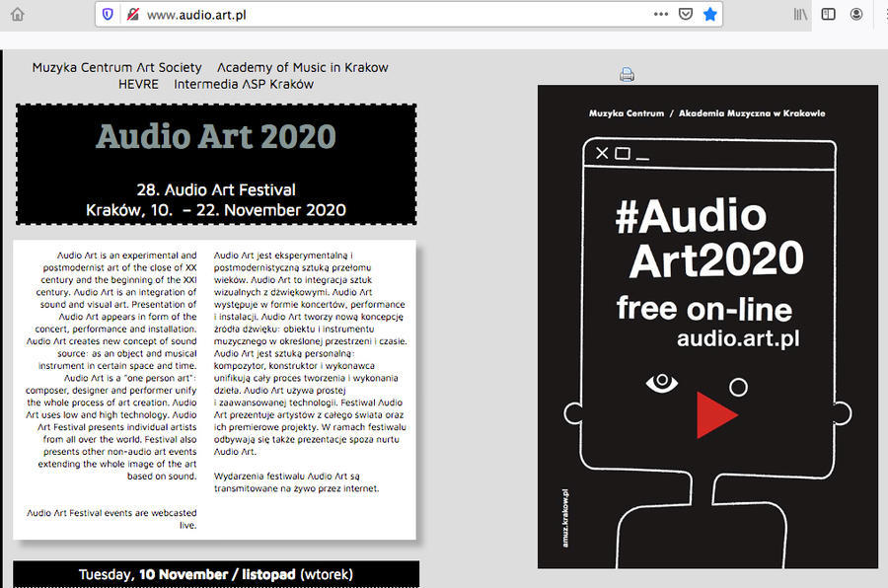Open the tracking protection shield icon
The width and height of the screenshot is (888, 588).
[108, 14]
